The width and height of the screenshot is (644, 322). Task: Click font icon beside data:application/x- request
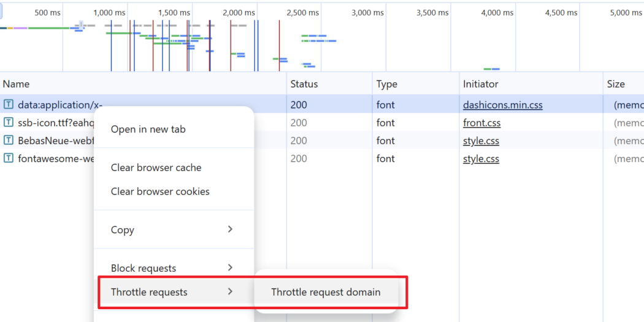(9, 105)
